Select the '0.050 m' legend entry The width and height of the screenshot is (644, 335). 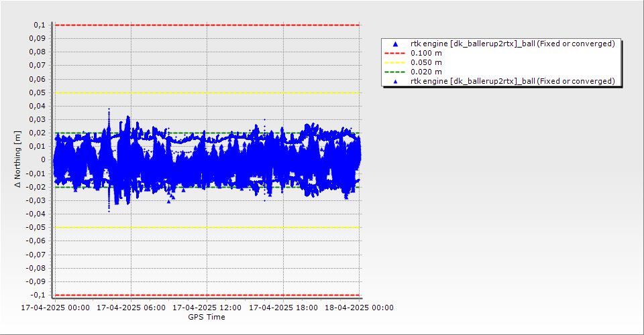click(426, 63)
